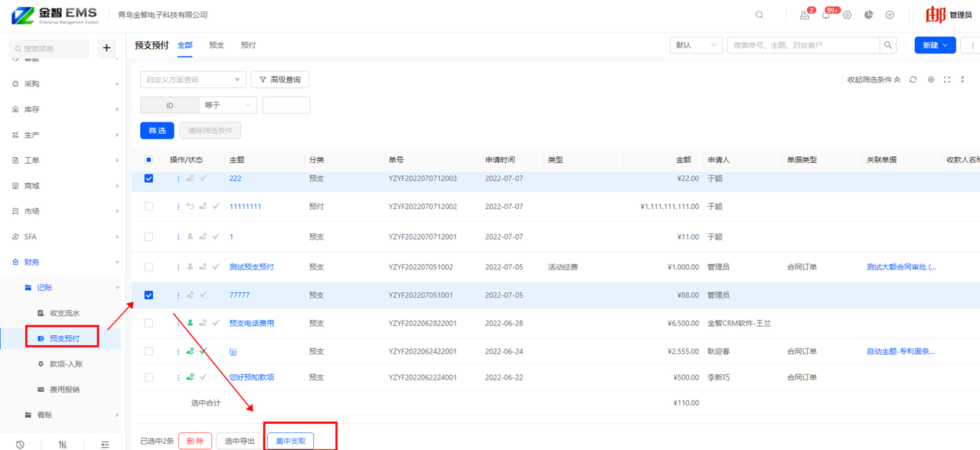Switch to the 全部 tab
The image size is (980, 450).
(x=185, y=45)
